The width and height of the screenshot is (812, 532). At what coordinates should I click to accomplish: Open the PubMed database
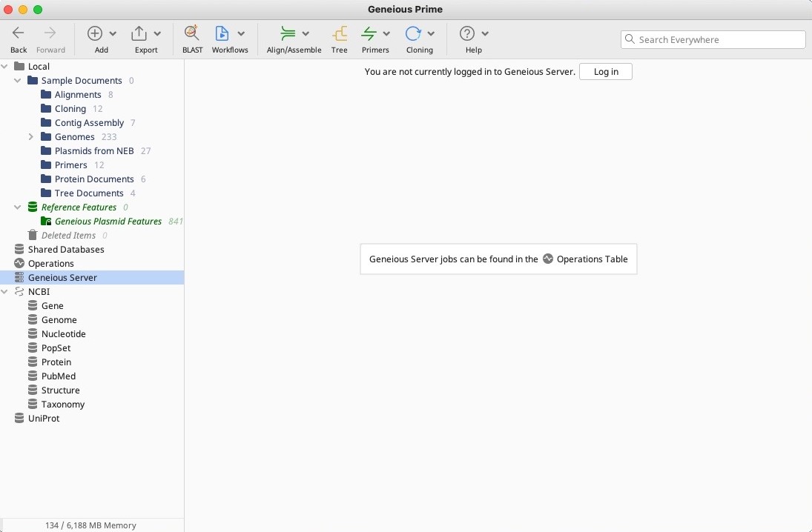click(x=58, y=376)
